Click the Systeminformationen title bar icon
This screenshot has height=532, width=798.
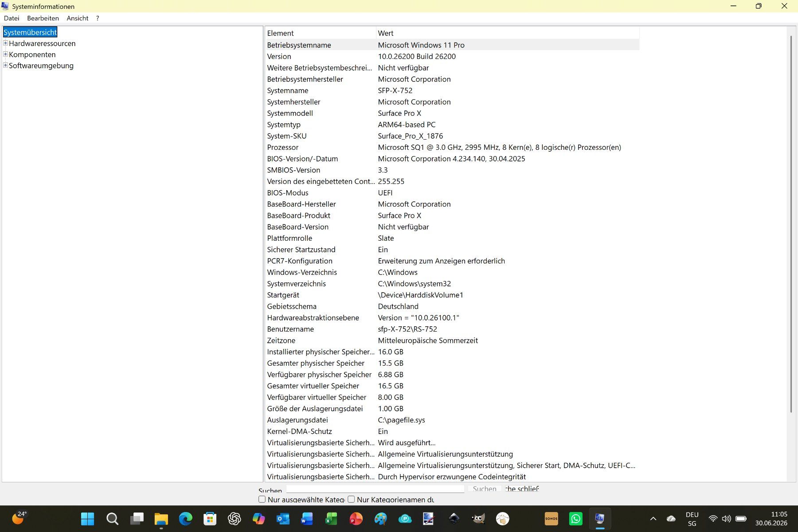point(5,6)
